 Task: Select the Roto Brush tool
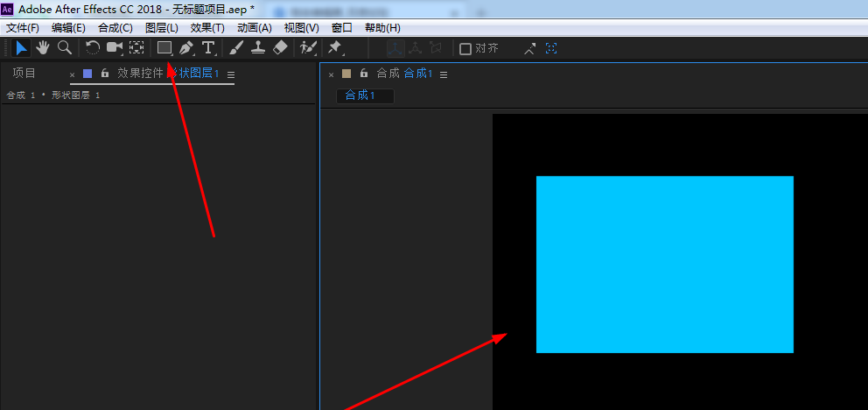click(x=307, y=48)
